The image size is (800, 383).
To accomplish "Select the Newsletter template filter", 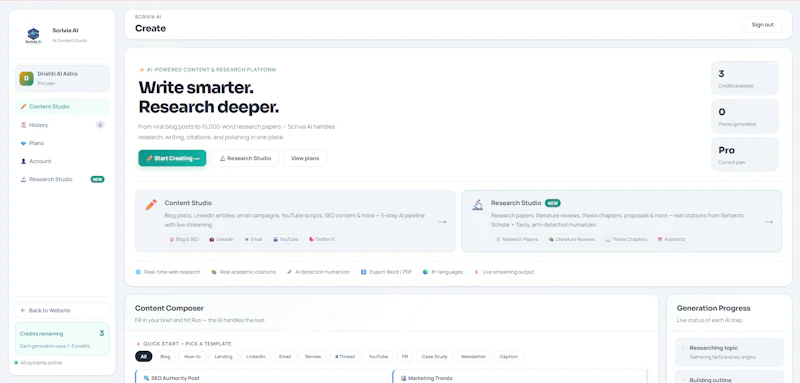I will pyautogui.click(x=474, y=356).
